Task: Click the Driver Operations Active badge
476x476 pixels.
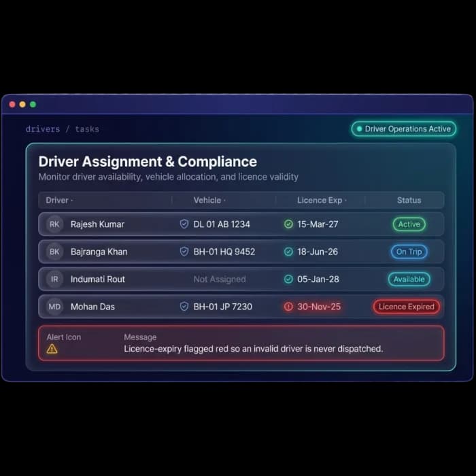Action: click(x=404, y=129)
